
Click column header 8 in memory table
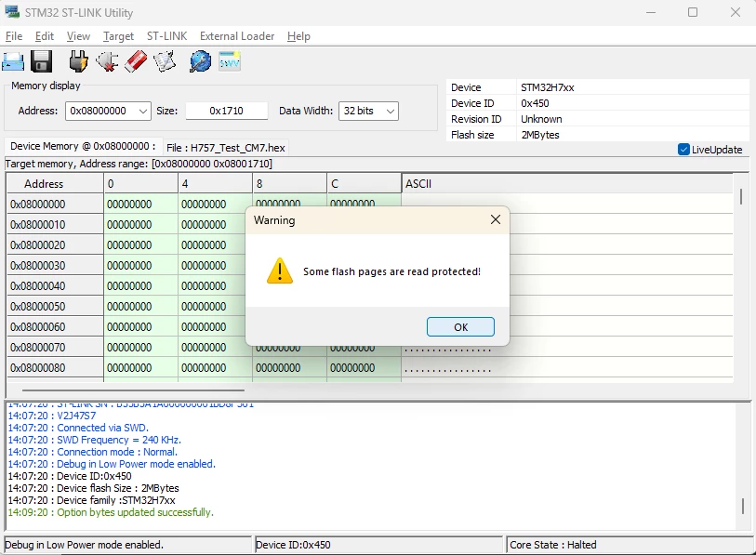point(289,184)
